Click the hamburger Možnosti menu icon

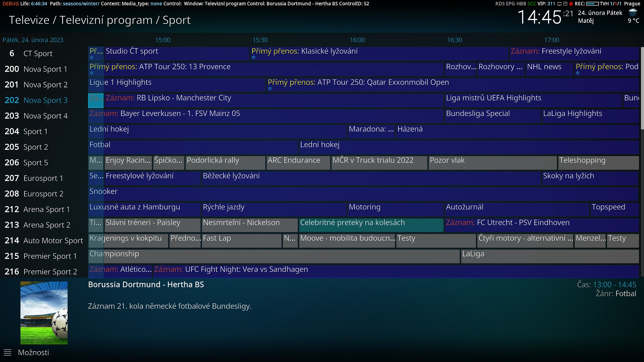pyautogui.click(x=7, y=353)
